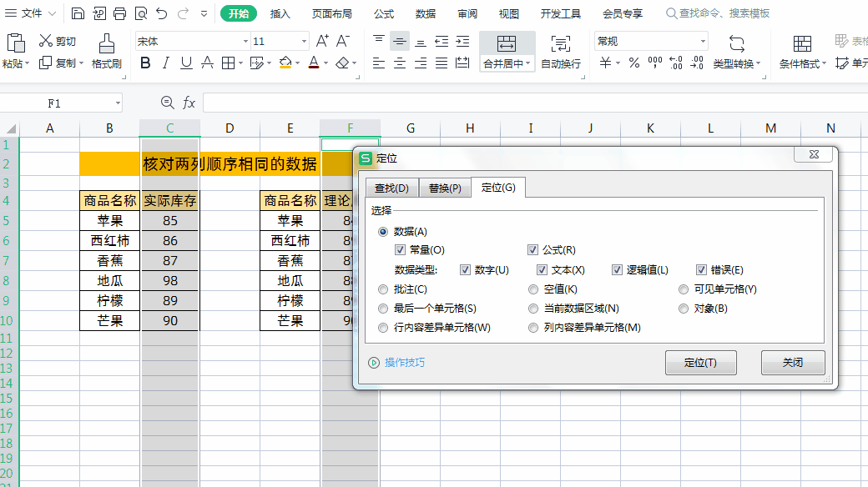
Task: Expand the fill color dropdown arrow
Action: click(x=297, y=63)
